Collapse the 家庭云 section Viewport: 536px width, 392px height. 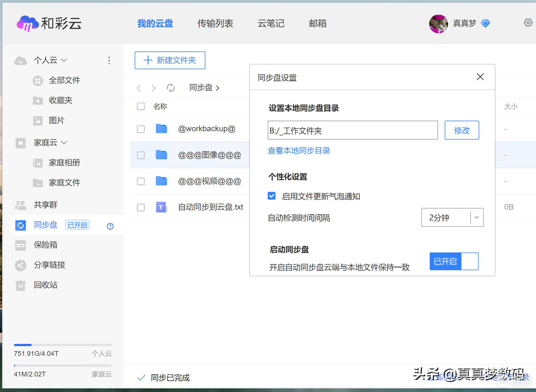64,143
